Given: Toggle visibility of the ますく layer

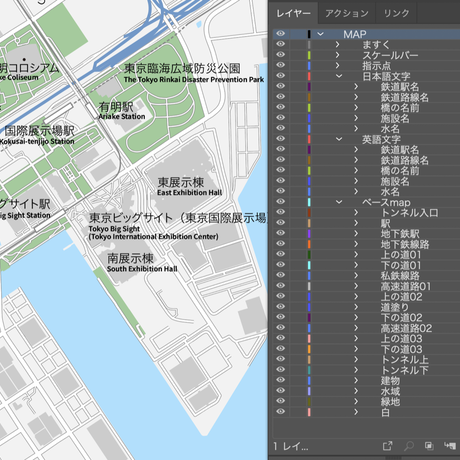Looking at the screenshot, I should point(281,44).
